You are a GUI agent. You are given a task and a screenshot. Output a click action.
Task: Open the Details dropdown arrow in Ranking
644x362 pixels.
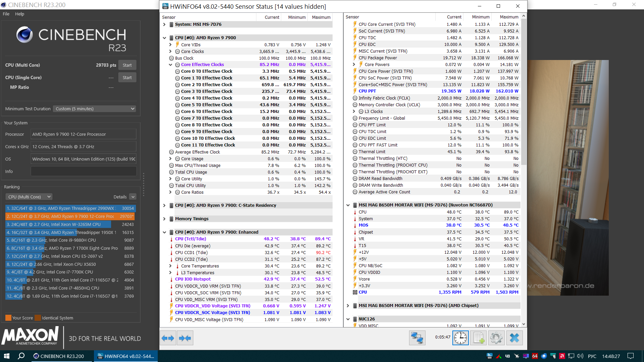(x=133, y=197)
